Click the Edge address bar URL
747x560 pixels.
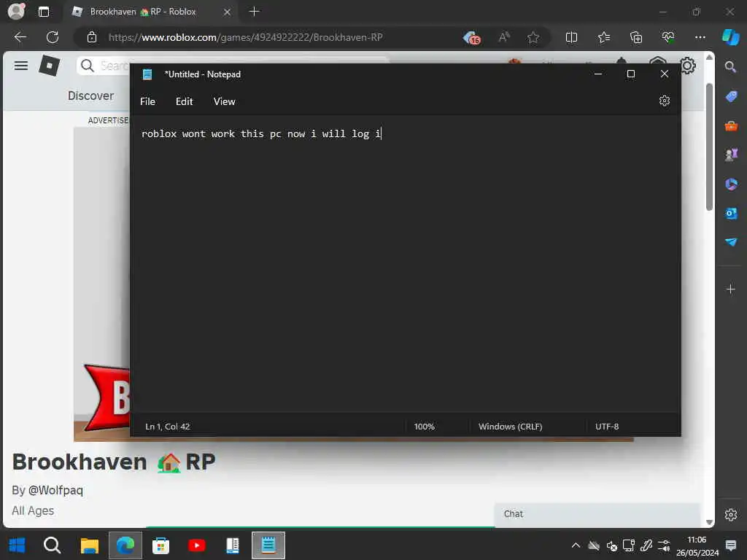pyautogui.click(x=245, y=37)
